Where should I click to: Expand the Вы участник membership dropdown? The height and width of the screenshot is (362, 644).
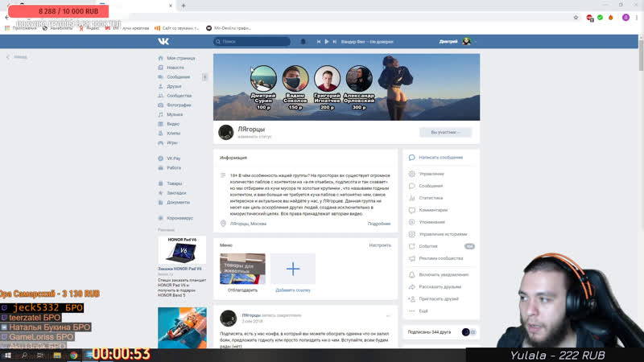(445, 132)
